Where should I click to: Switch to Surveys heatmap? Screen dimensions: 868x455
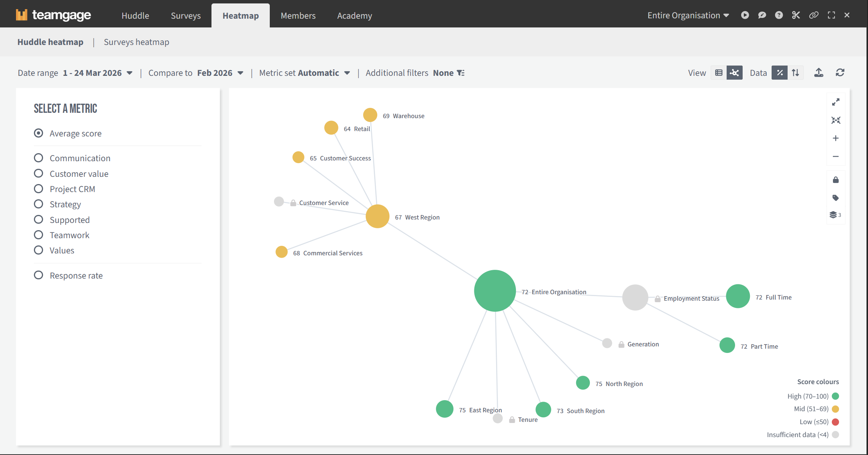click(x=136, y=42)
